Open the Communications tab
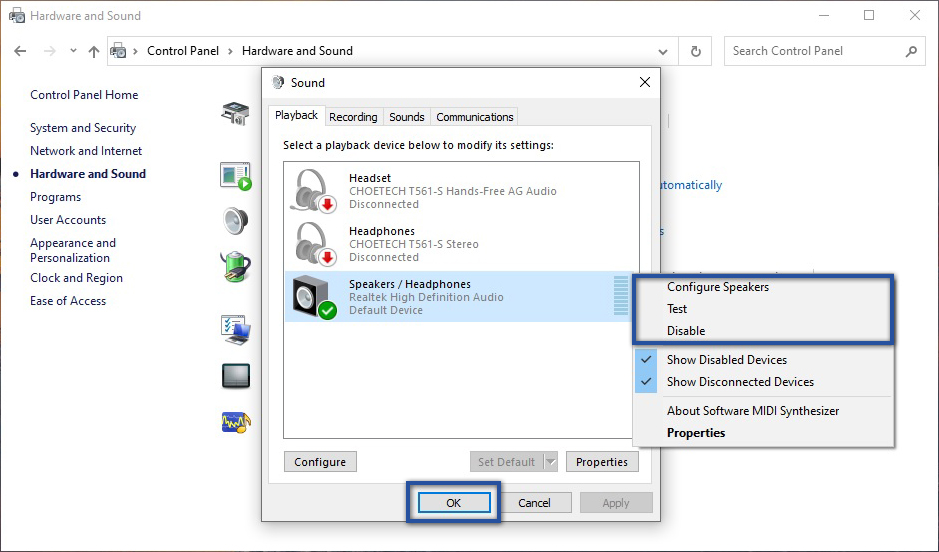 tap(475, 117)
